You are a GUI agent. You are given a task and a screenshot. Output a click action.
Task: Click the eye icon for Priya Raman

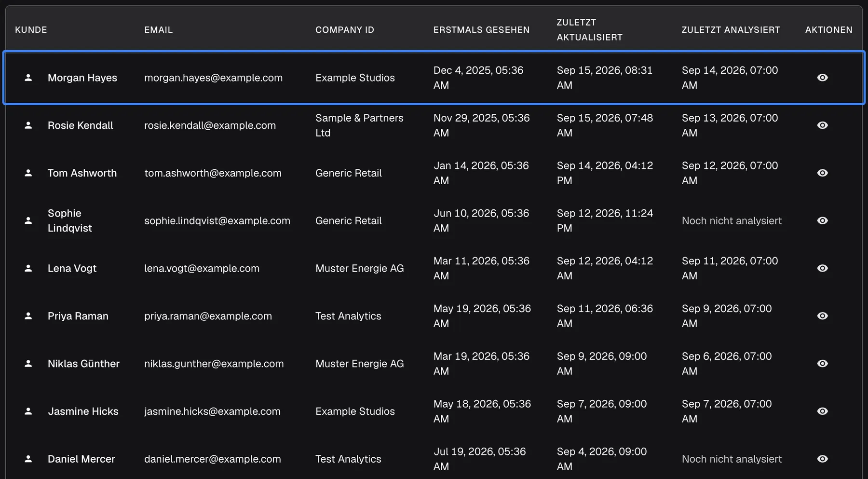822,316
